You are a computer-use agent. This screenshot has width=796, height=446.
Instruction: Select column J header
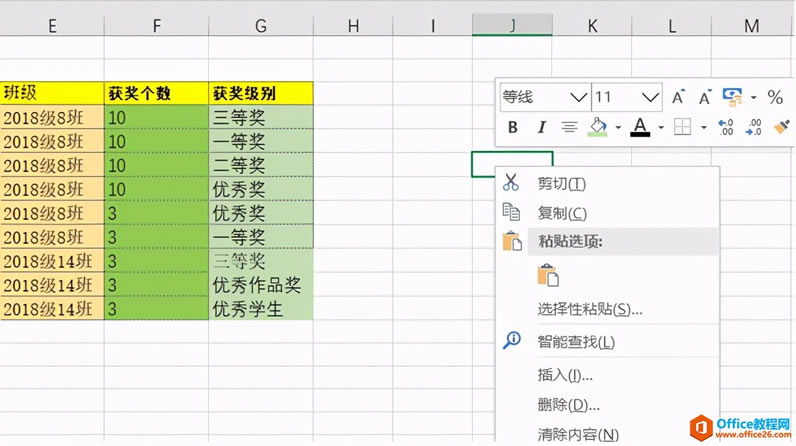512,25
